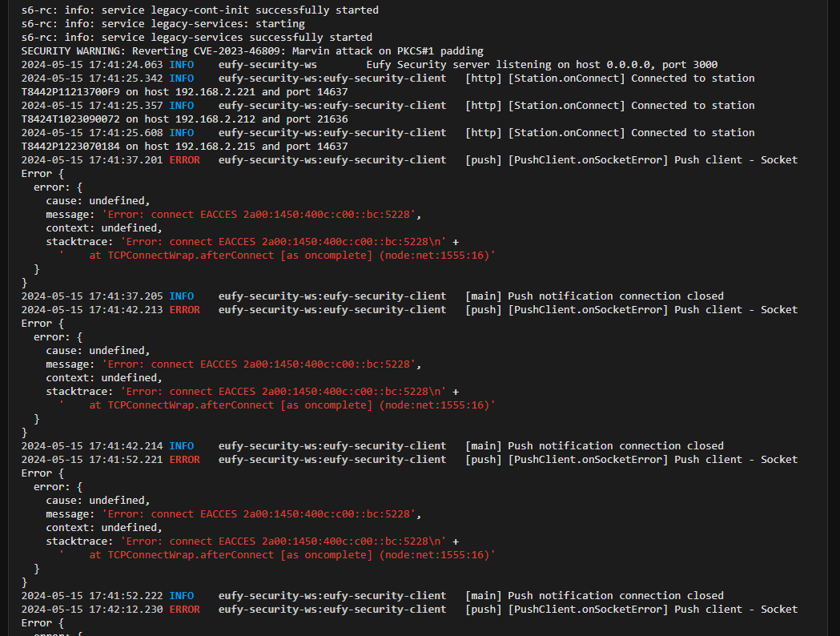Click 'eufy-security-ws' on the 17:41:24.063 line
The width and height of the screenshot is (840, 636).
268,65
